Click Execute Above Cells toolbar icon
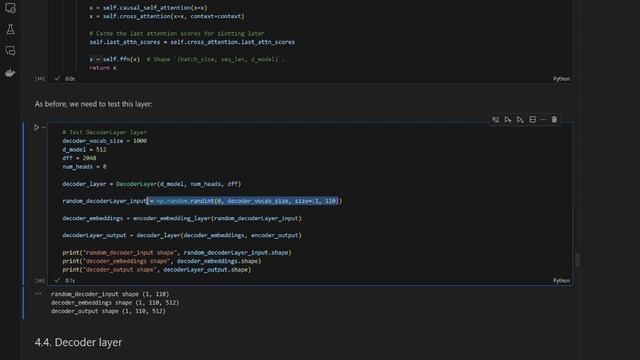Screen dimensions: 640x360 pos(508,120)
